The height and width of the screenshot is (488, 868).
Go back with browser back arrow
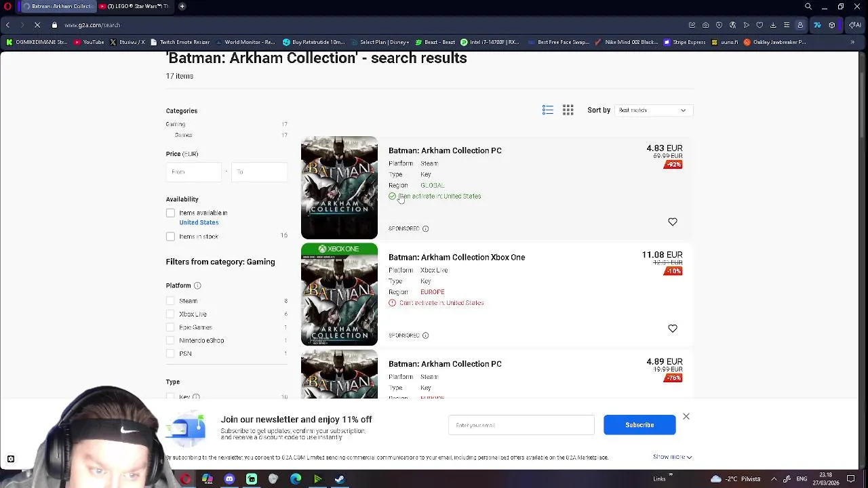[7, 25]
